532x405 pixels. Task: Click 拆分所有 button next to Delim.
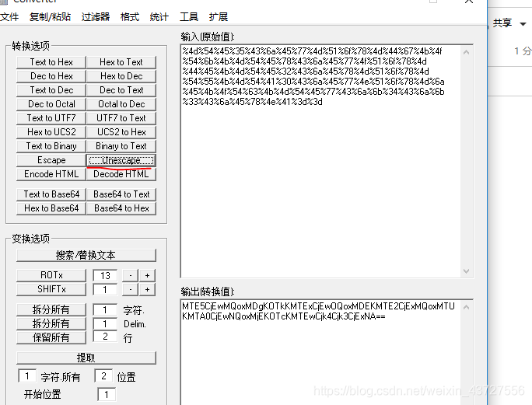[x=51, y=323]
